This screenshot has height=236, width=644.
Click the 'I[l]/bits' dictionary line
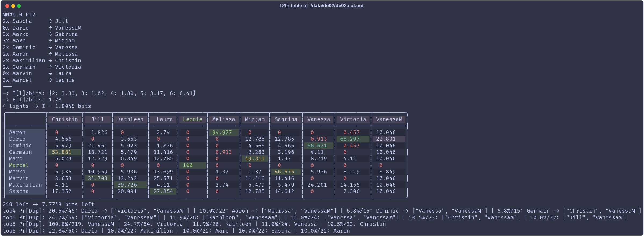[x=99, y=93]
